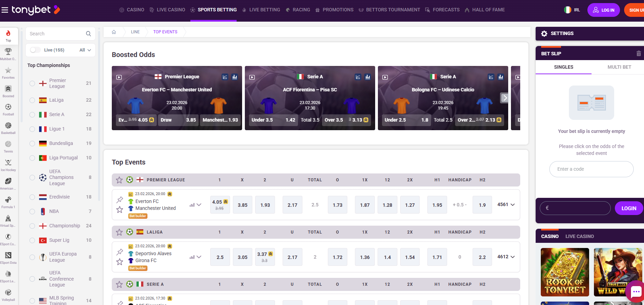Image resolution: width=644 pixels, height=305 pixels.
Task: Bet on Everton FC boosted 4.05 odds
Action: (136, 120)
